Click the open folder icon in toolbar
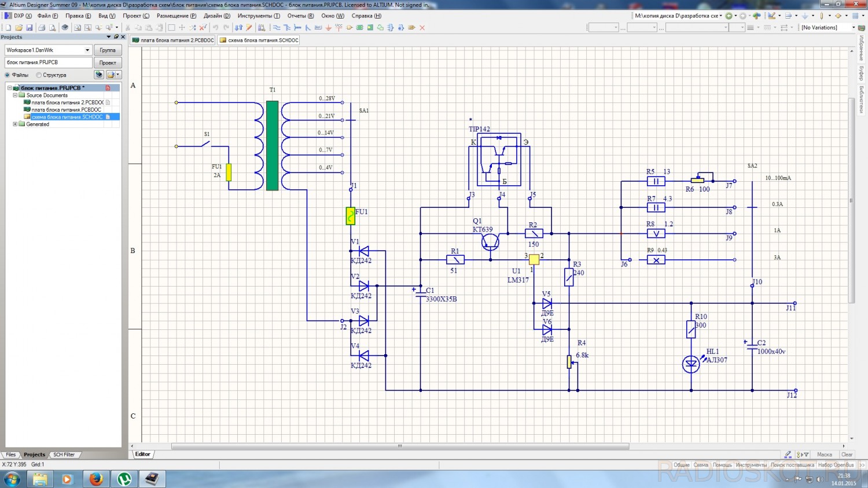 19,27
